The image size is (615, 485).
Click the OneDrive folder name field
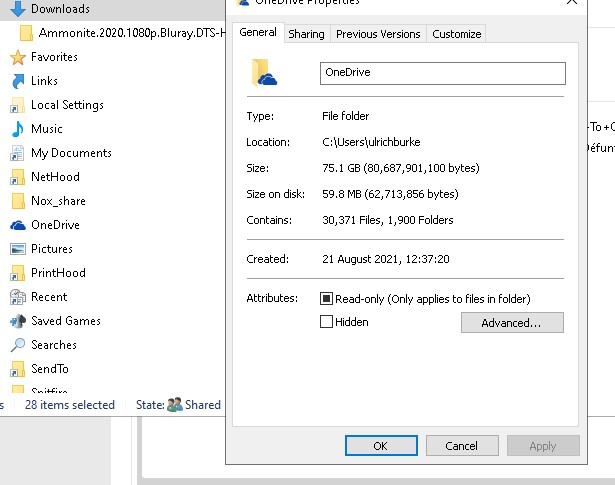(x=443, y=73)
